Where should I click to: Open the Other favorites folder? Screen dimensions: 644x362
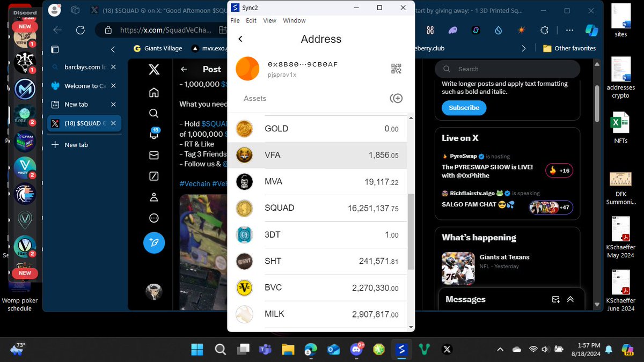tap(569, 48)
